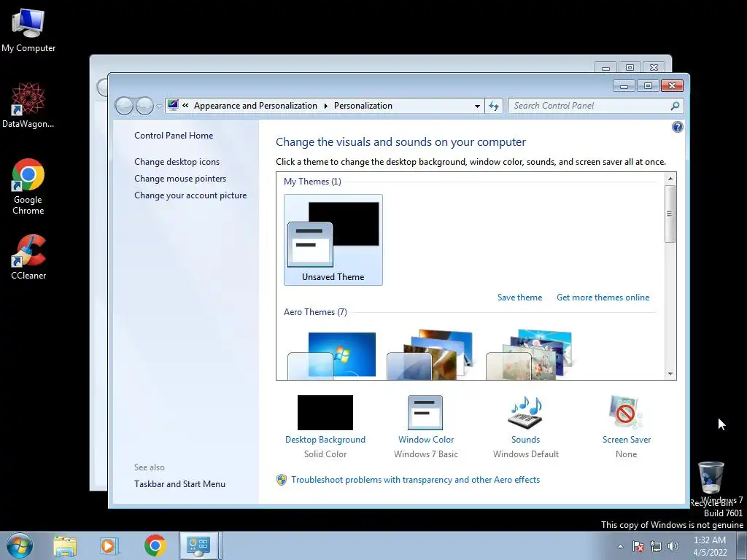
Task: Click Get more themes online
Action: click(603, 297)
